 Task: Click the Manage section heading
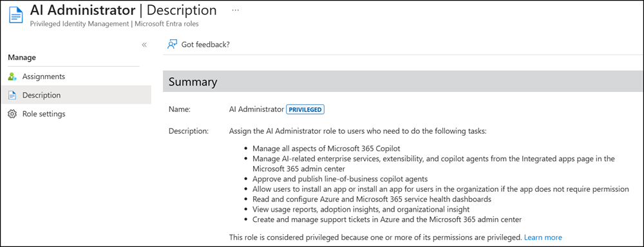click(x=22, y=57)
